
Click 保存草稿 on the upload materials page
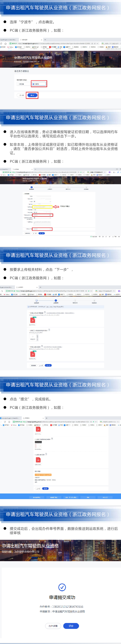tap(33, 365)
